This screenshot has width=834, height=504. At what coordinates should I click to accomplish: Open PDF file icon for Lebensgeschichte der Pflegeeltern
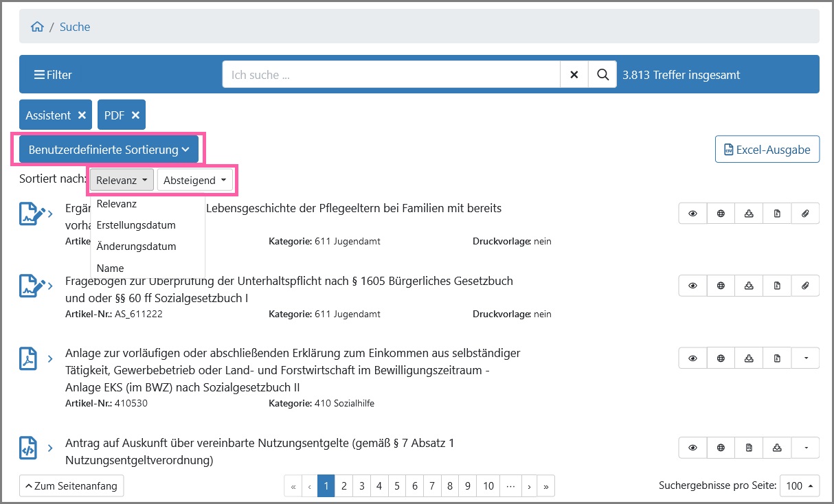tap(777, 214)
